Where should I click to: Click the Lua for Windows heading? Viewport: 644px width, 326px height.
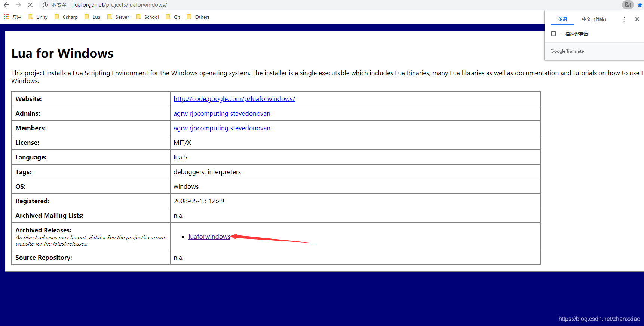coord(62,53)
